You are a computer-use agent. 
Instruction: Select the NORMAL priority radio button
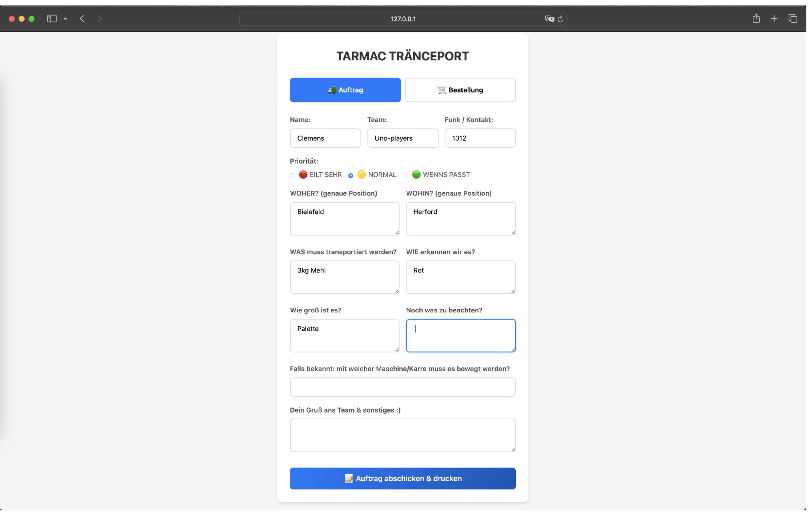tap(351, 176)
